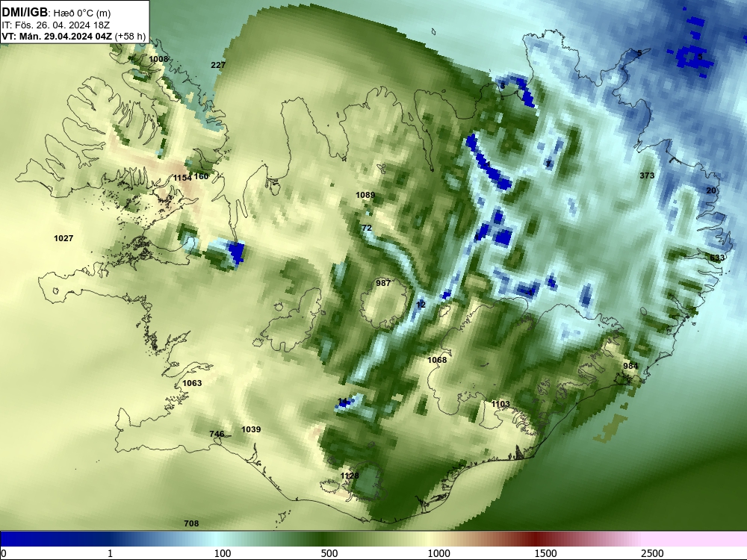Click the value 987 on the glacier outline
This screenshot has width=747, height=560.
coord(383,283)
